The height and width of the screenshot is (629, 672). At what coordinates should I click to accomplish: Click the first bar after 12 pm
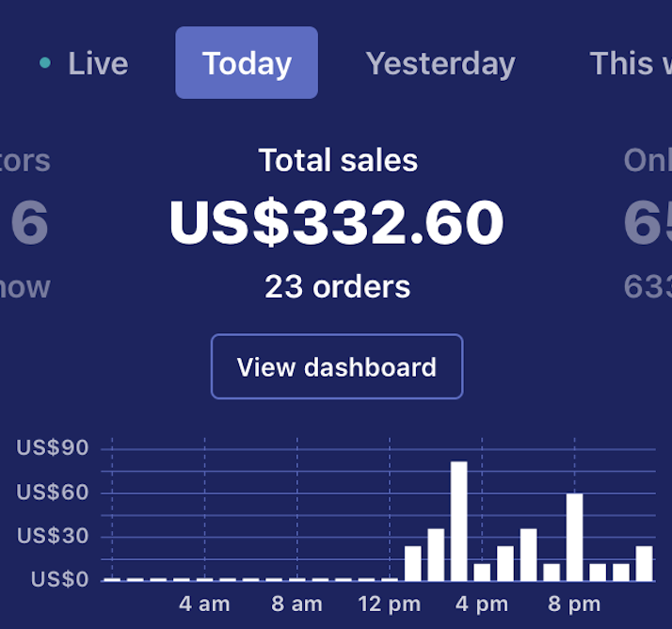[x=413, y=563]
